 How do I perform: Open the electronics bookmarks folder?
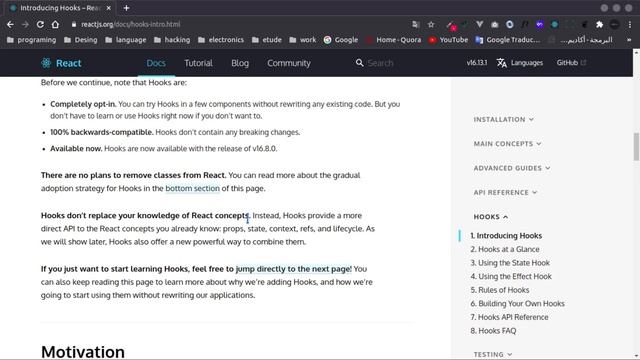point(221,40)
